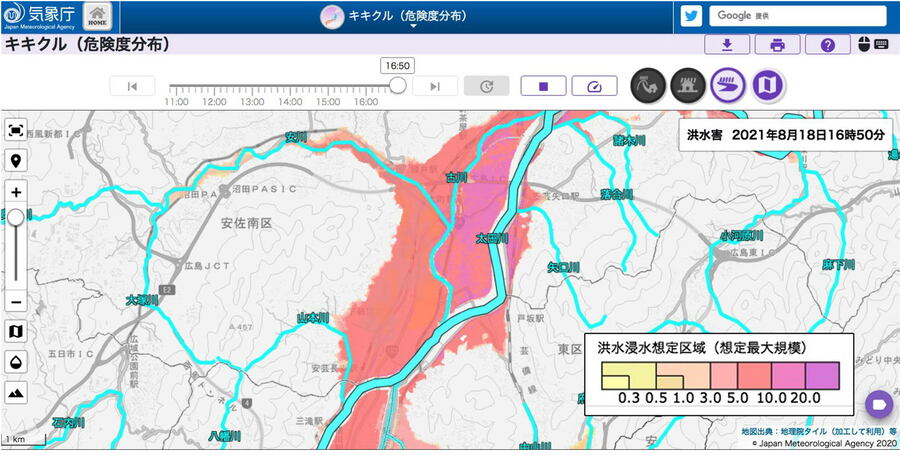Open help with question mark button

pyautogui.click(x=827, y=45)
